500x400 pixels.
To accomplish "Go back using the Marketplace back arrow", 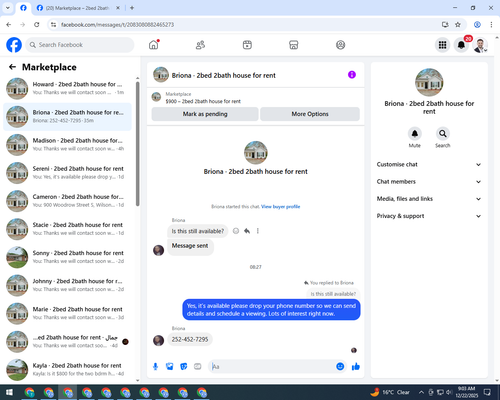I will pos(12,67).
